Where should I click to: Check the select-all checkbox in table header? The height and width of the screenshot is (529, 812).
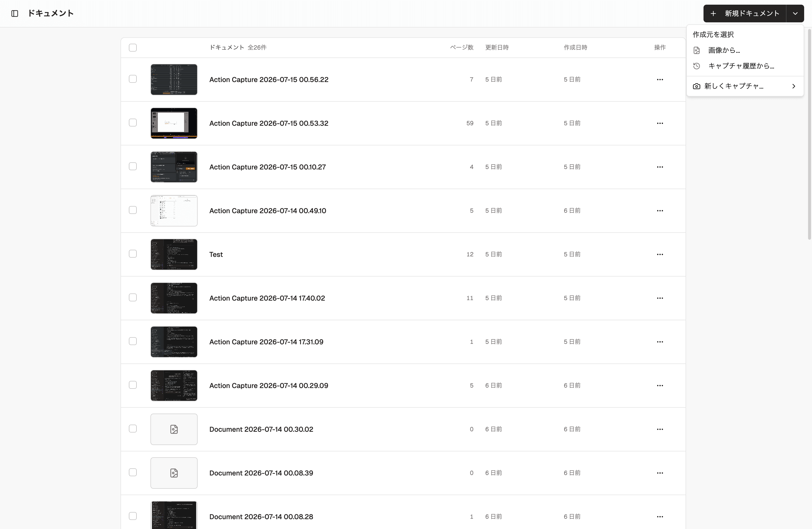tap(133, 47)
